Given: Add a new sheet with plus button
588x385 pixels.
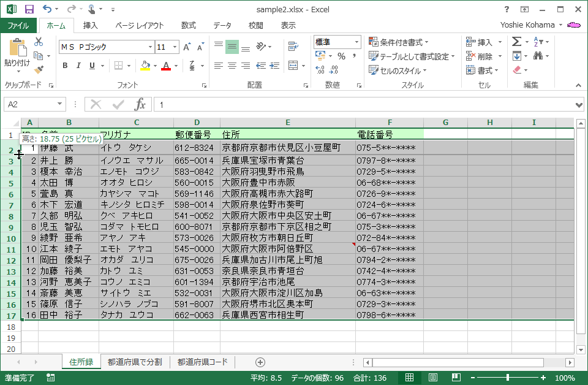Looking at the screenshot, I should pyautogui.click(x=260, y=362).
